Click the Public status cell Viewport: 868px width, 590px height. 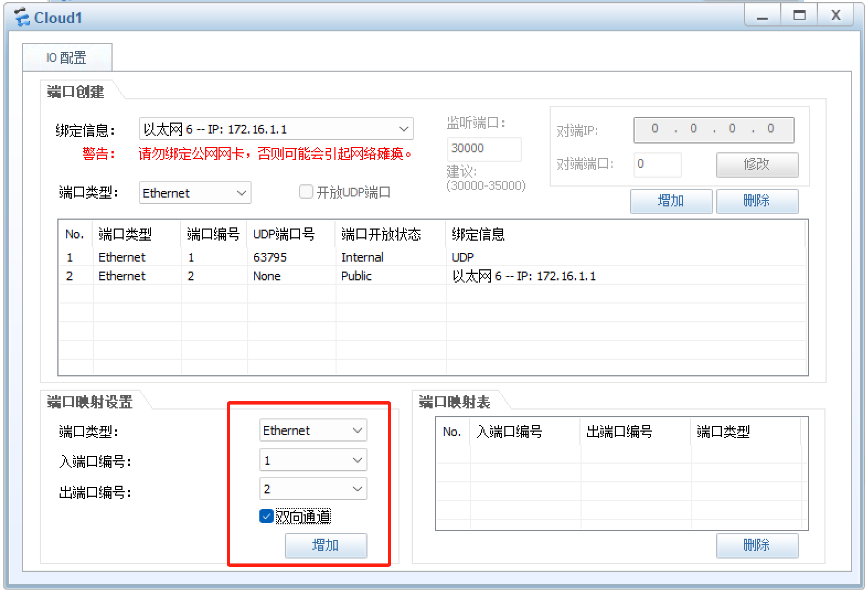click(356, 276)
